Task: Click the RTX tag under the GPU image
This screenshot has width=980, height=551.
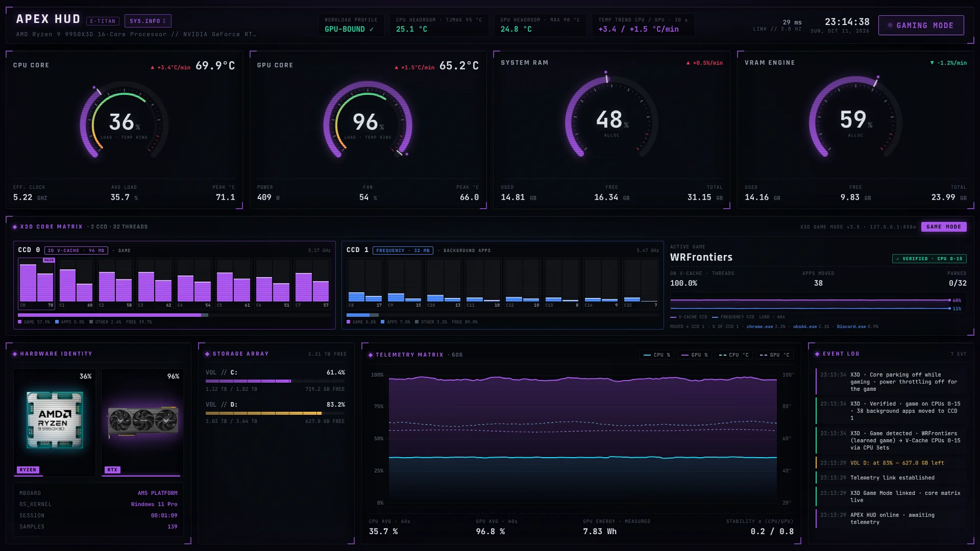Action: (112, 470)
